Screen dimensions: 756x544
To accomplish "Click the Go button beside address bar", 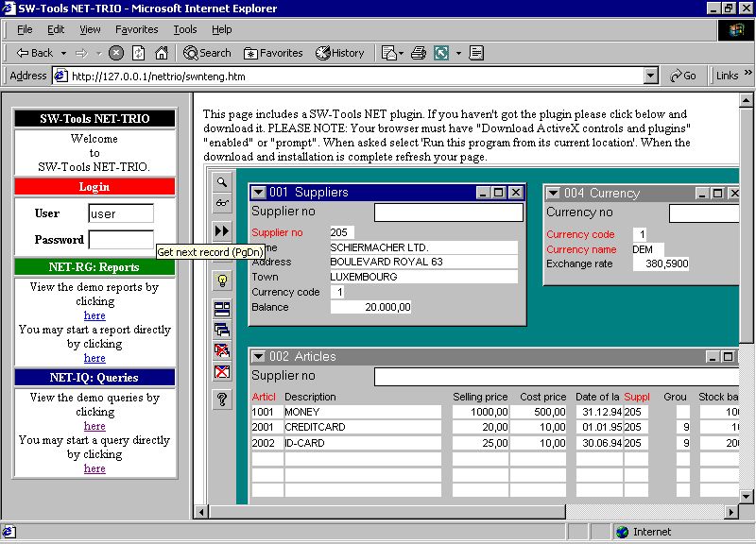I will 683,76.
